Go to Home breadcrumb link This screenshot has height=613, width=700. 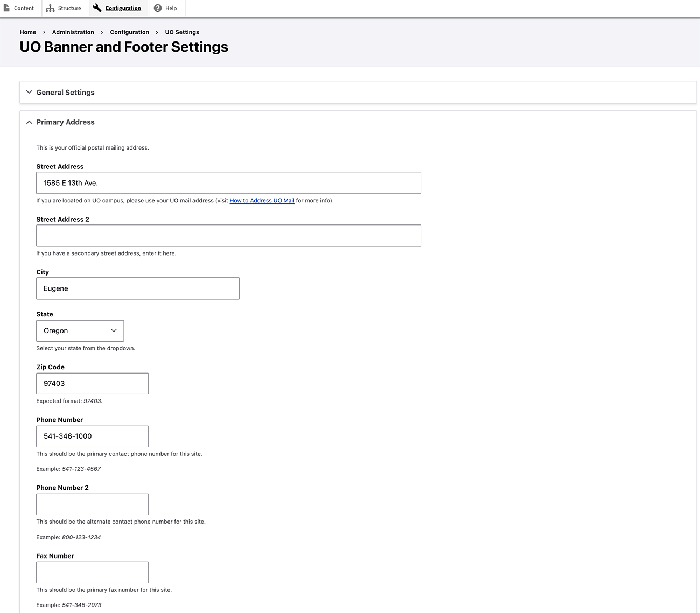click(x=28, y=32)
